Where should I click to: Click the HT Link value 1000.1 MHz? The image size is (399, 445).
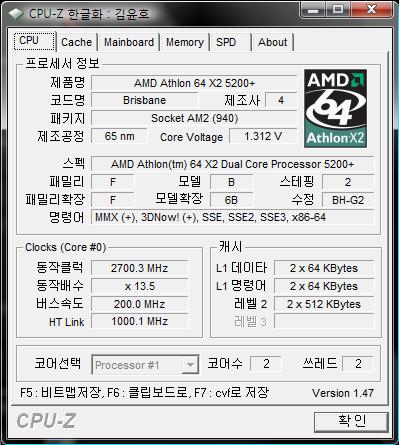point(139,321)
